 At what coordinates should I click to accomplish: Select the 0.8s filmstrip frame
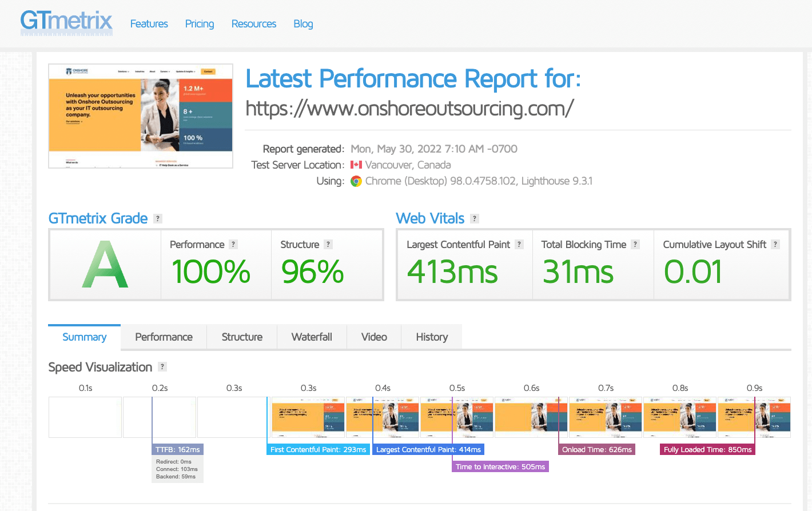[x=680, y=417]
